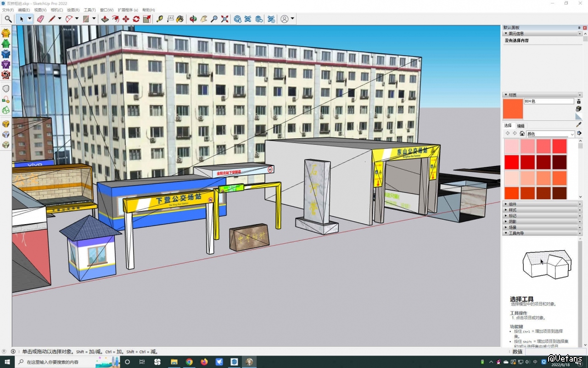Open Chrome from the Windows taskbar

coord(189,362)
